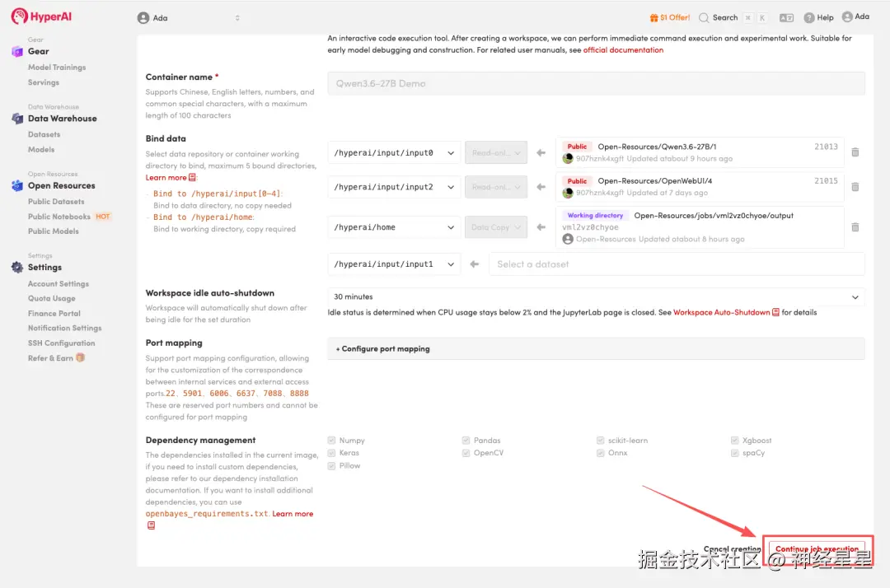Screen dimensions: 890x588
Task: Toggle the Onnx dependency checkbox
Action: point(601,452)
